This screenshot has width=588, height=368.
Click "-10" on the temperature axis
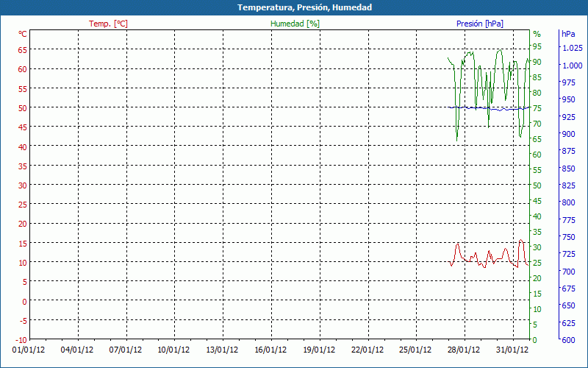21,340
